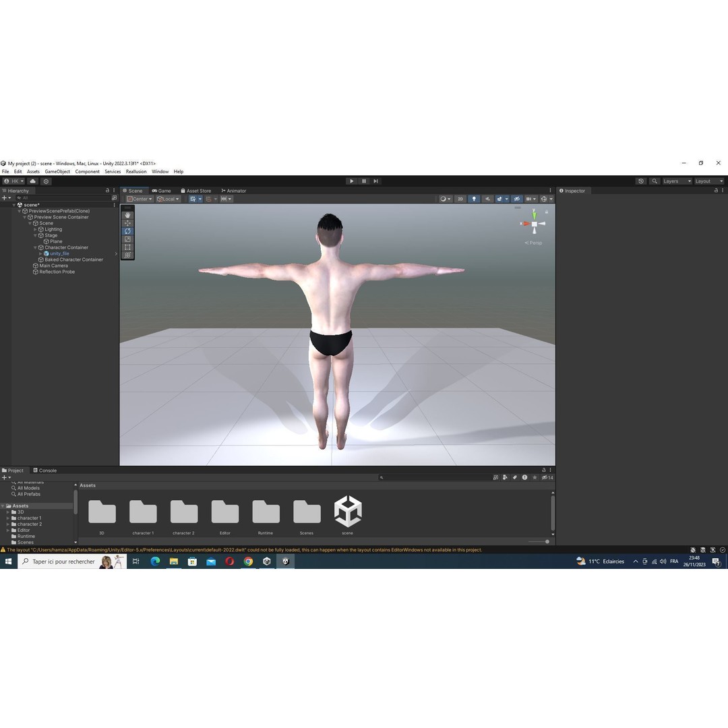Open Unity Cloud services icon
The image size is (728, 728).
point(32,181)
